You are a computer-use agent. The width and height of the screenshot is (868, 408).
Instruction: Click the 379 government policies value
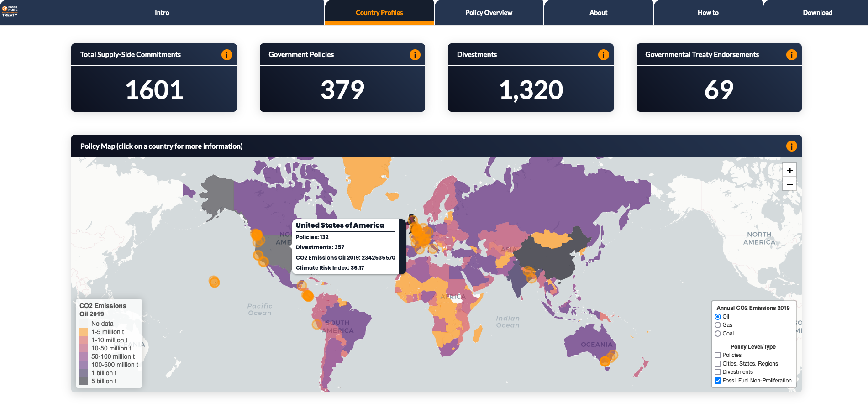pyautogui.click(x=342, y=89)
